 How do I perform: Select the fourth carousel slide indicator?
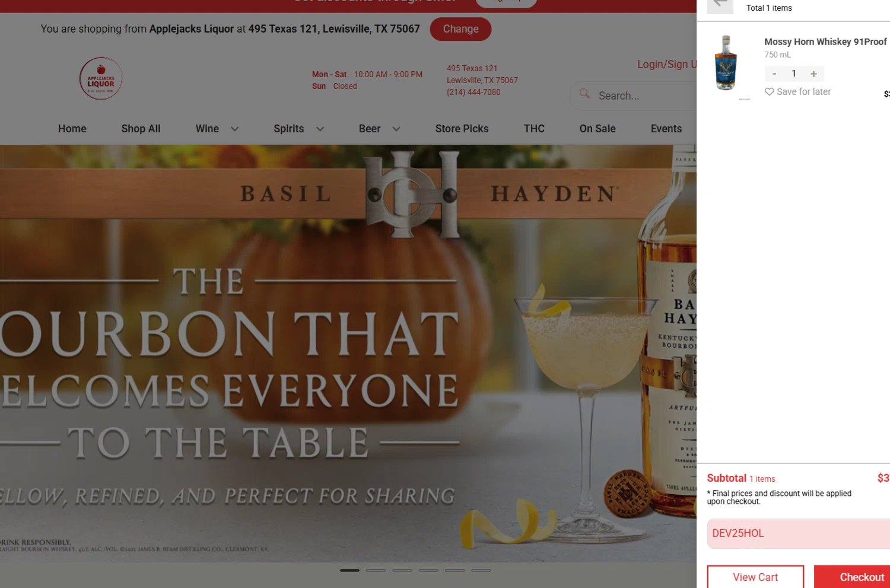click(428, 570)
